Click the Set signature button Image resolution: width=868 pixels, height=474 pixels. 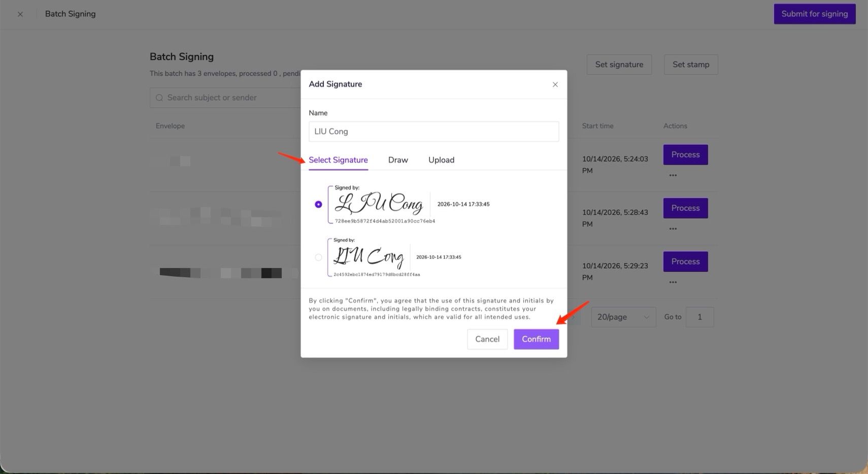(619, 65)
